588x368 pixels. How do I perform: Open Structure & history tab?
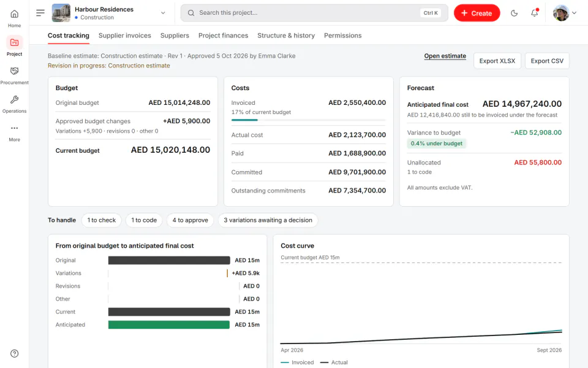pos(286,36)
